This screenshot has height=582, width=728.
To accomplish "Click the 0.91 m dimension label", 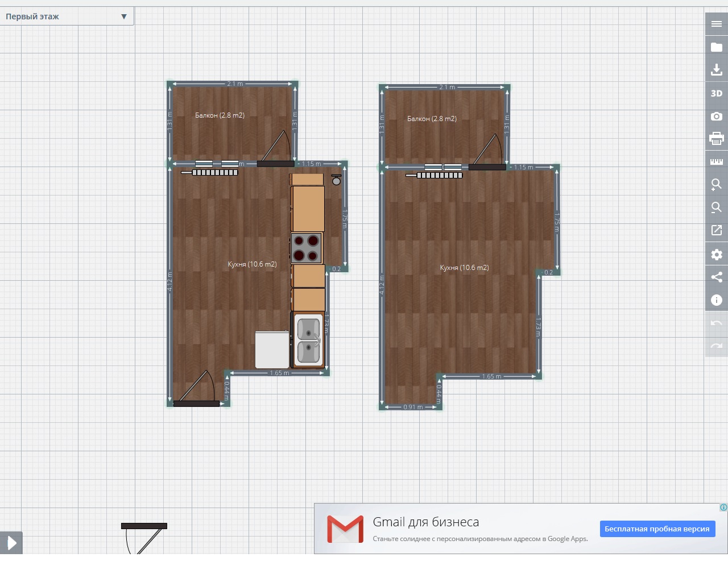I will click(x=413, y=407).
